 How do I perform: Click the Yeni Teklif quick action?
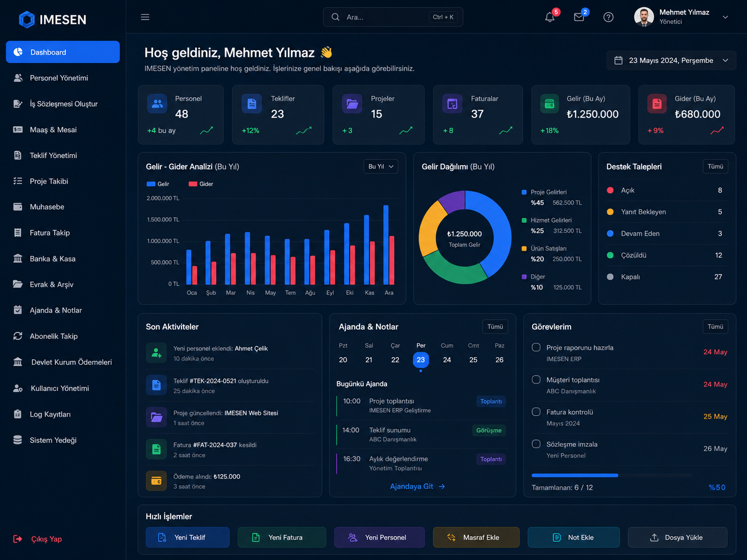(x=188, y=537)
